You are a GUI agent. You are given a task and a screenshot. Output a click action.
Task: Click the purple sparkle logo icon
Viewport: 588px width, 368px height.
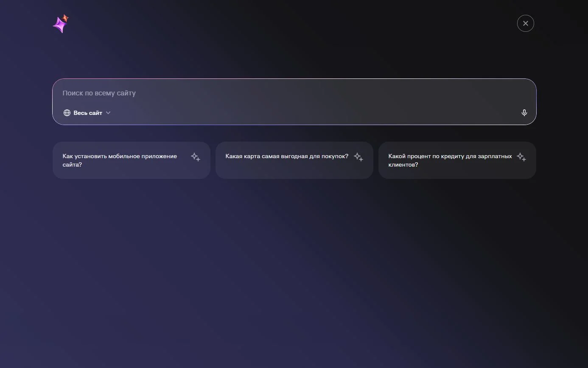(61, 24)
